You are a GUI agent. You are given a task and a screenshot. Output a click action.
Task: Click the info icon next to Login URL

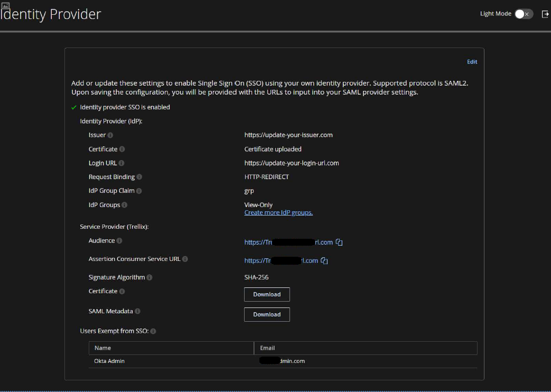point(121,163)
